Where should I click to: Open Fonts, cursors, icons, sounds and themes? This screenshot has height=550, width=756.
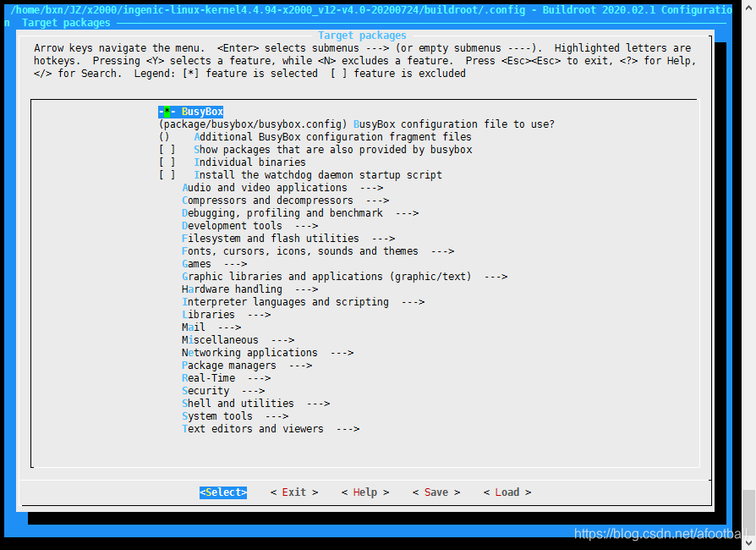(318, 250)
